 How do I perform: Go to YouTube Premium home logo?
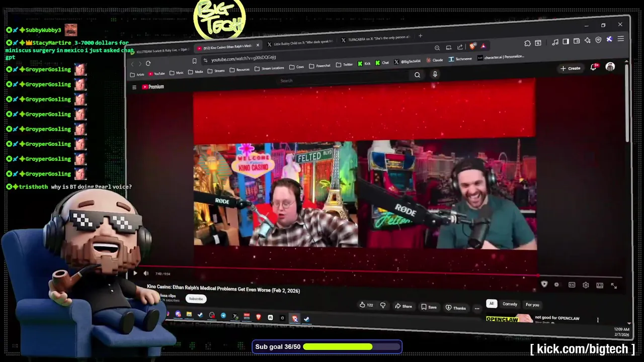tap(153, 87)
